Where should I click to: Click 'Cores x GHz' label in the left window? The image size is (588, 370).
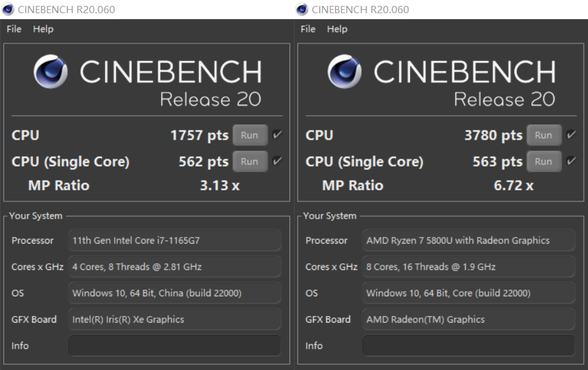pyautogui.click(x=37, y=267)
